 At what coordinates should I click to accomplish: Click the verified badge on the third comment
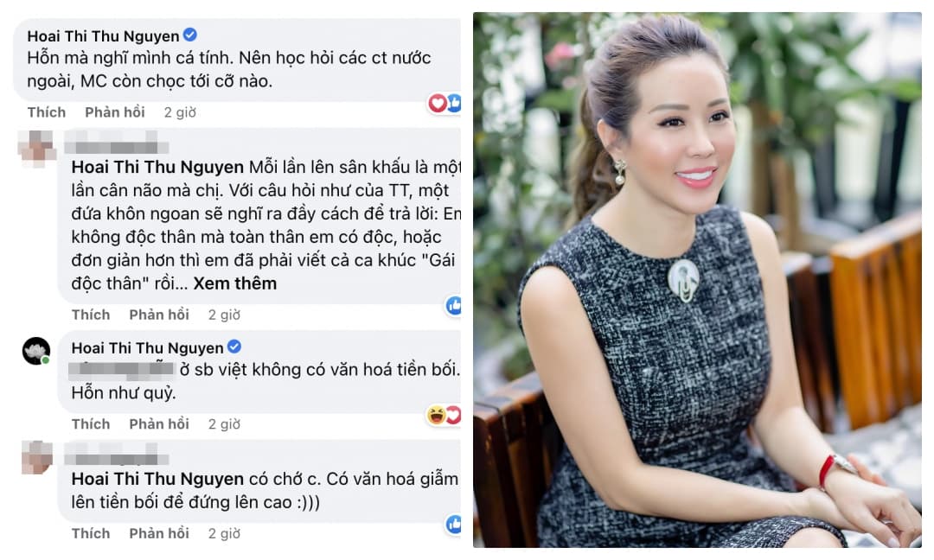coord(234,347)
